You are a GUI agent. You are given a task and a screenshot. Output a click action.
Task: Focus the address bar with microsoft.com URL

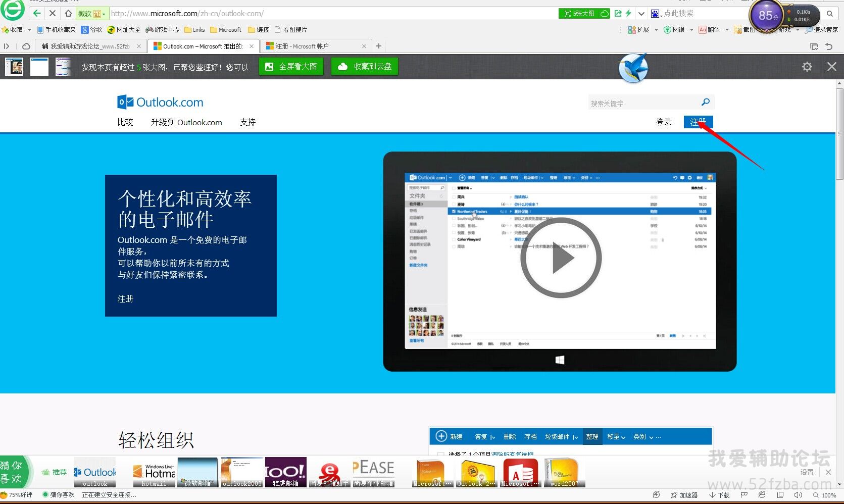coord(333,14)
